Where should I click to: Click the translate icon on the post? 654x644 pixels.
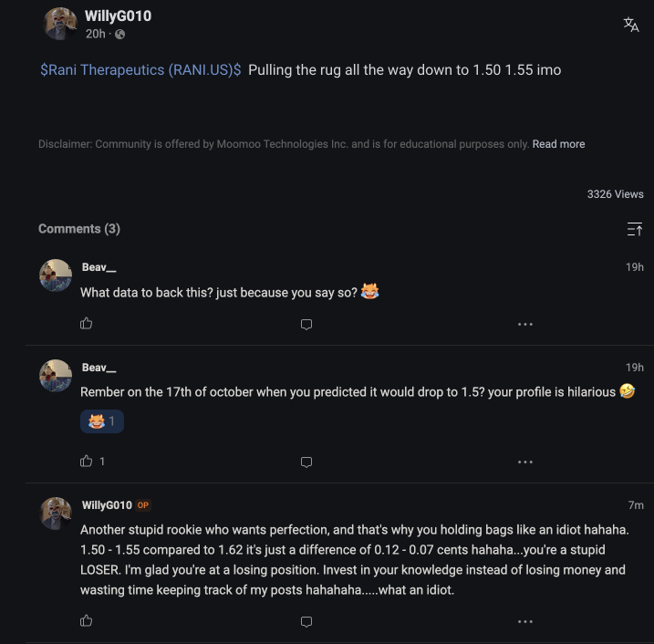pos(631,25)
